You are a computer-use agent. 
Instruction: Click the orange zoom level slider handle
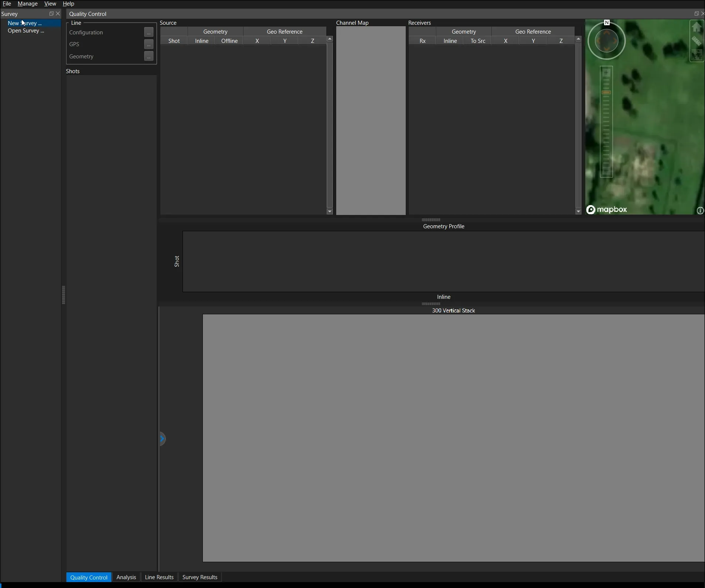[606, 92]
